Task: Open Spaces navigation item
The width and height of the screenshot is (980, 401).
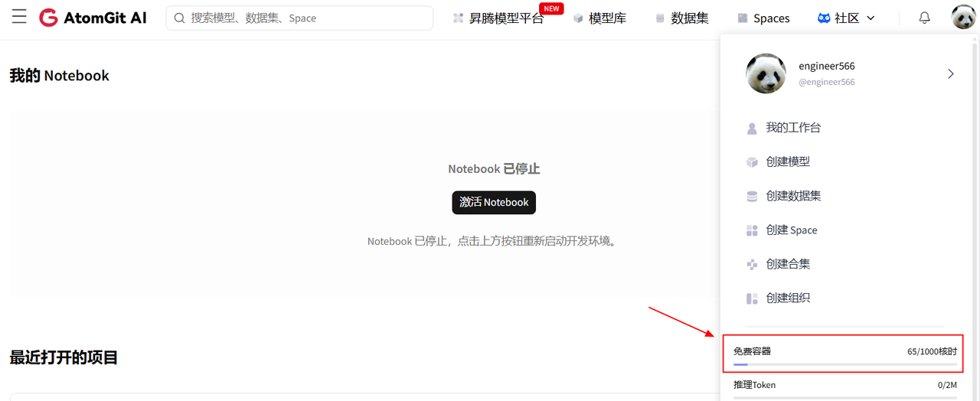Action: (x=772, y=18)
